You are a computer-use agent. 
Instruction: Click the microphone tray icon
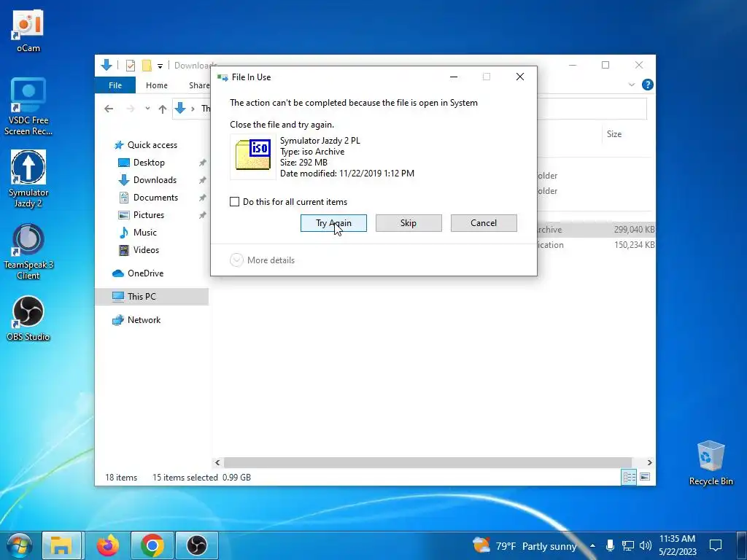(610, 545)
